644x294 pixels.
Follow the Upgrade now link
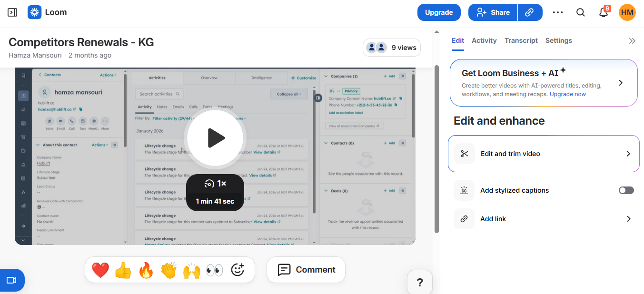[568, 94]
